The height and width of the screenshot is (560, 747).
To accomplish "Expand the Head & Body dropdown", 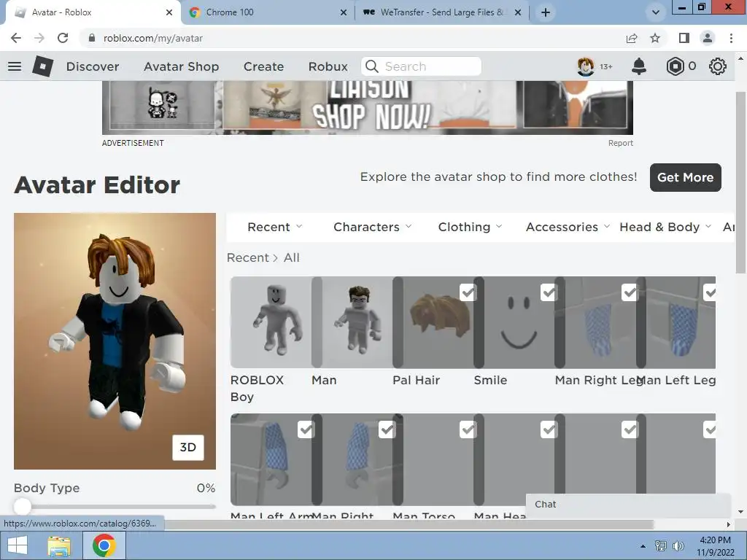I will [x=665, y=227].
